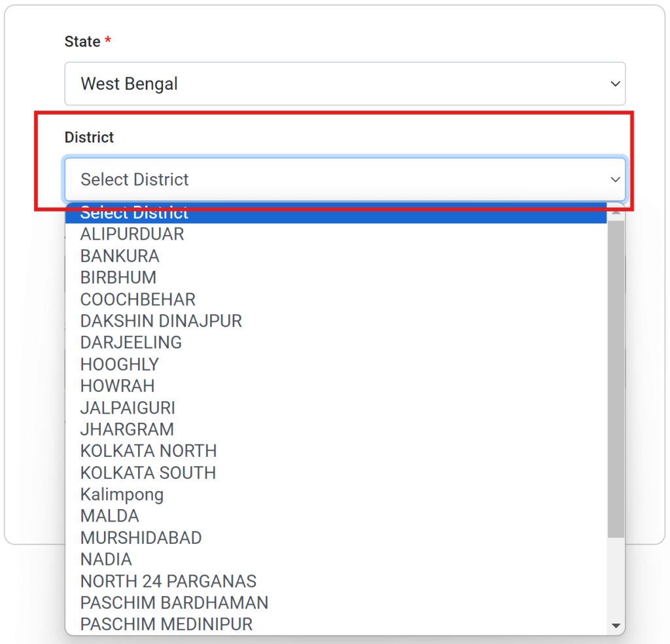This screenshot has width=670, height=644.
Task: Pick MURSHIDABAD district option
Action: pyautogui.click(x=141, y=537)
